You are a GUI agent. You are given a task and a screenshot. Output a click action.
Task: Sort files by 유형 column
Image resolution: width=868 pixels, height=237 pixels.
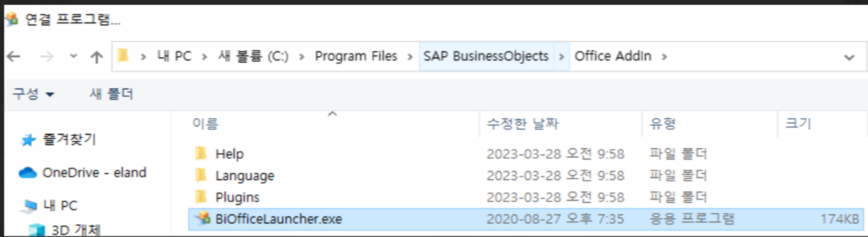pos(662,123)
